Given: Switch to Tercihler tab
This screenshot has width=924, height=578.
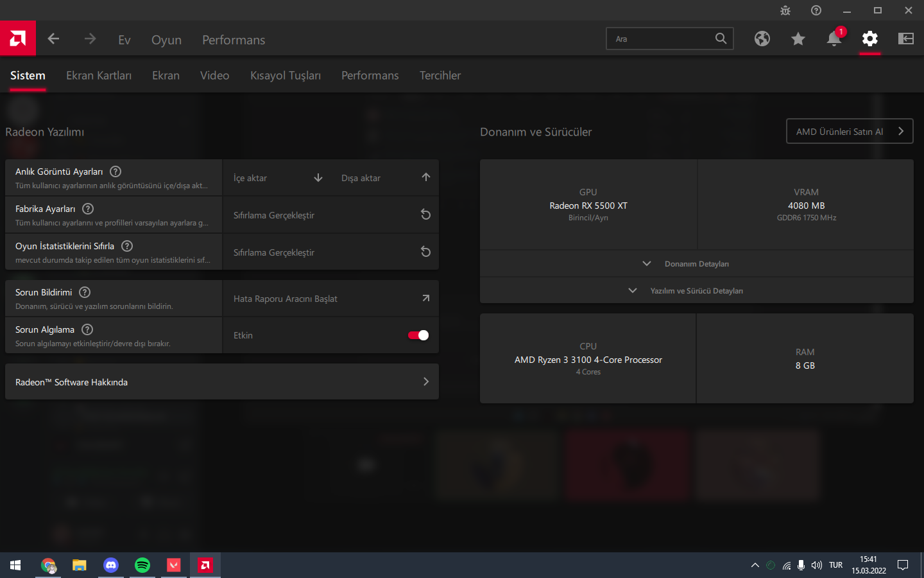Looking at the screenshot, I should pyautogui.click(x=440, y=76).
